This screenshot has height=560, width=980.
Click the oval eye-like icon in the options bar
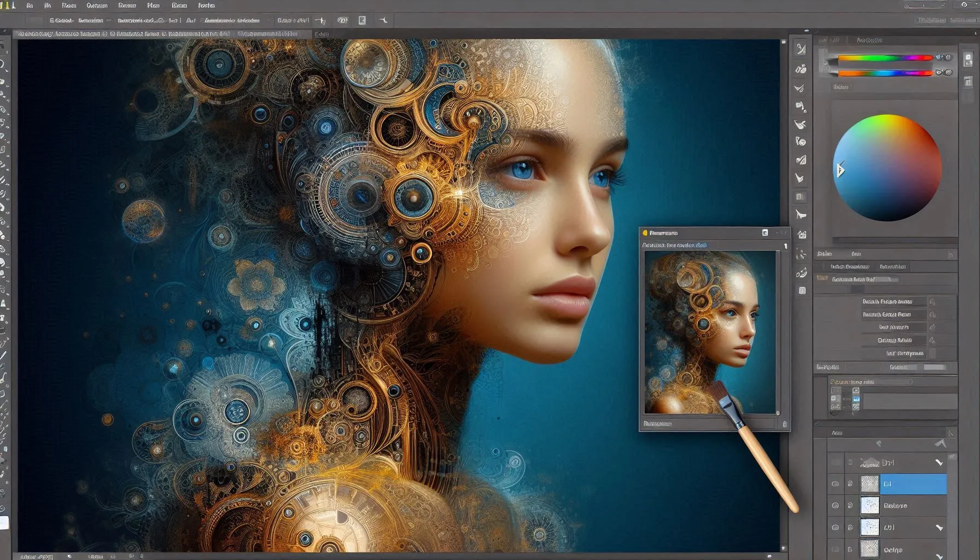342,20
